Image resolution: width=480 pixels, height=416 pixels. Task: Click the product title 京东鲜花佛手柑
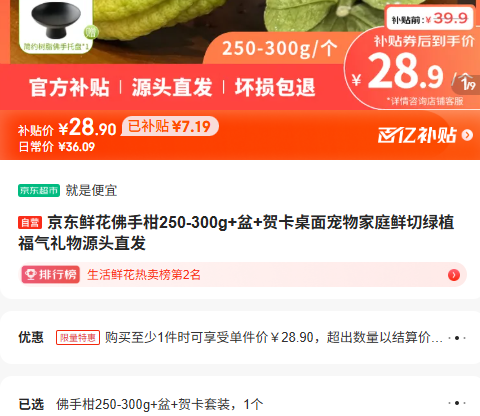(236, 233)
